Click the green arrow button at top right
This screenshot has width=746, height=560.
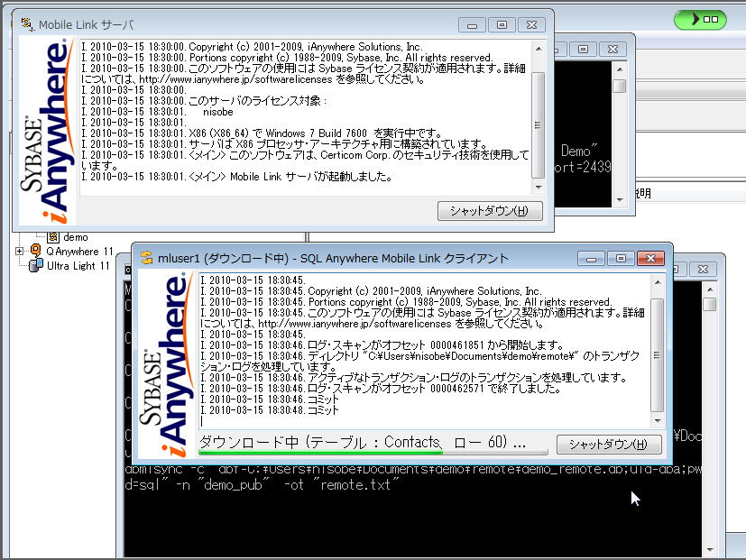click(x=701, y=19)
